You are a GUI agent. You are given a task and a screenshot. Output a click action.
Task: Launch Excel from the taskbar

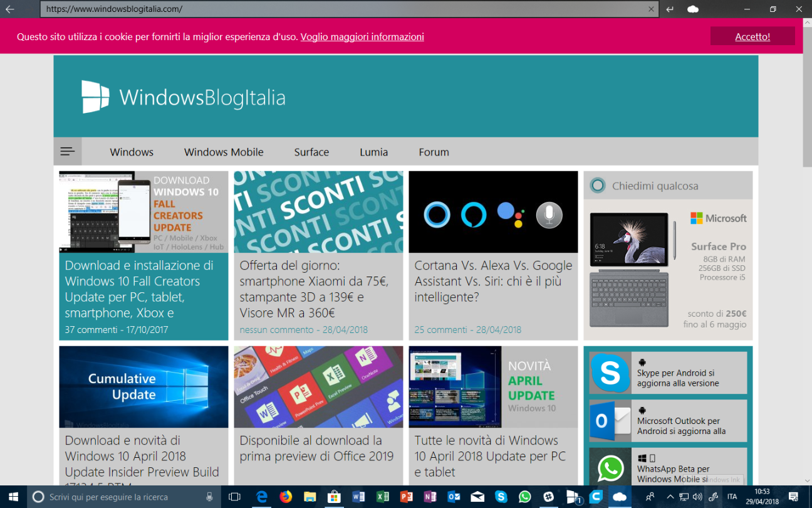(x=382, y=497)
